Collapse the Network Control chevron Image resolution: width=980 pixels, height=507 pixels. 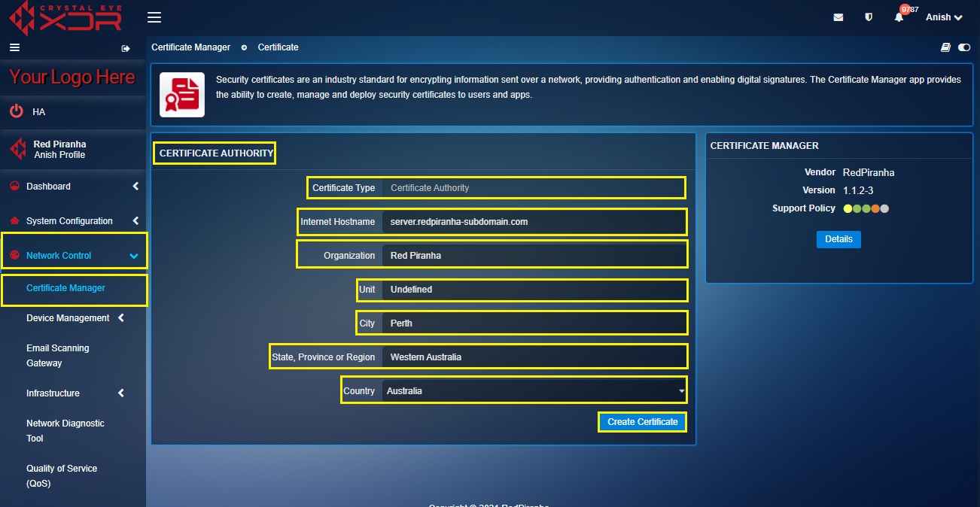pos(134,257)
